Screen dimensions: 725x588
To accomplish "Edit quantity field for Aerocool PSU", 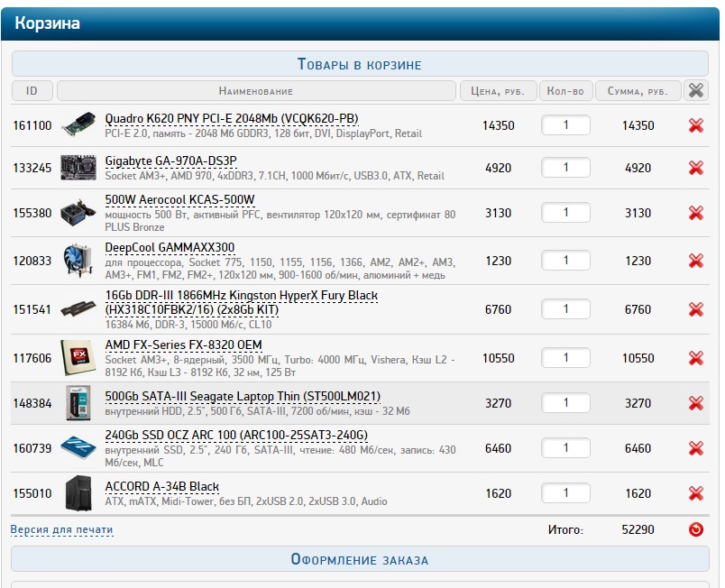I will (565, 213).
